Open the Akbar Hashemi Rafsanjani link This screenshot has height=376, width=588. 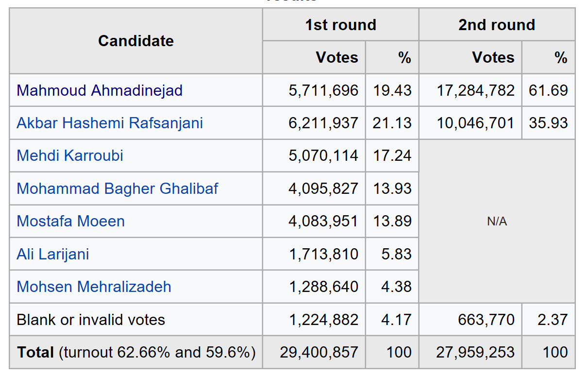(x=110, y=123)
